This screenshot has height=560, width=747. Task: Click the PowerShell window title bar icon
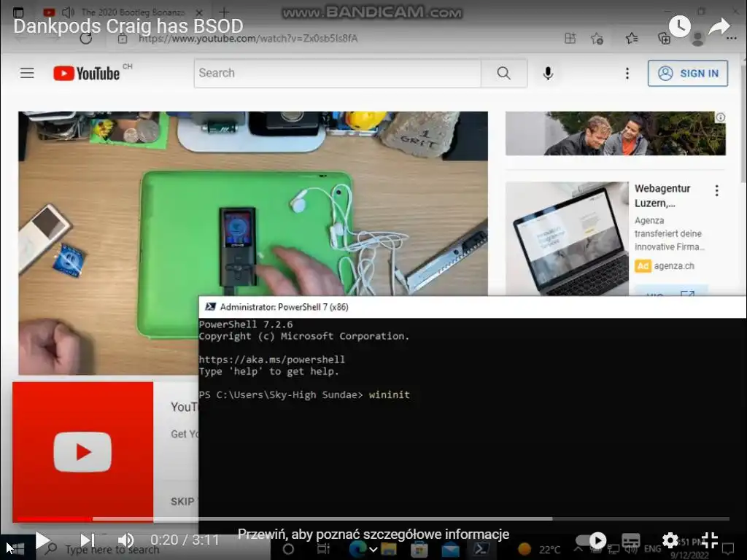pyautogui.click(x=210, y=307)
